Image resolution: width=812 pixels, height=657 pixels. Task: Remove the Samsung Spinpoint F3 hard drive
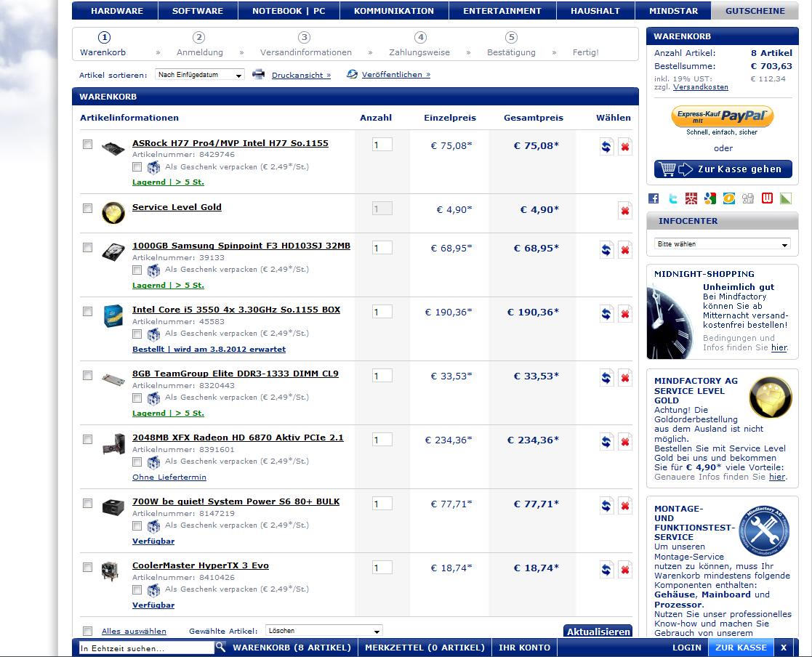pos(625,249)
